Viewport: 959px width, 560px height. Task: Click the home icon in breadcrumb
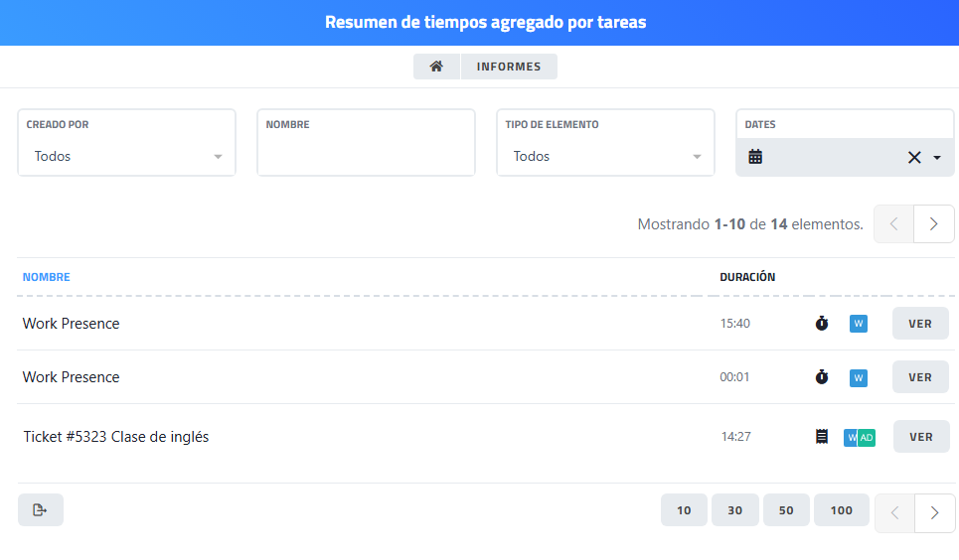pos(436,67)
